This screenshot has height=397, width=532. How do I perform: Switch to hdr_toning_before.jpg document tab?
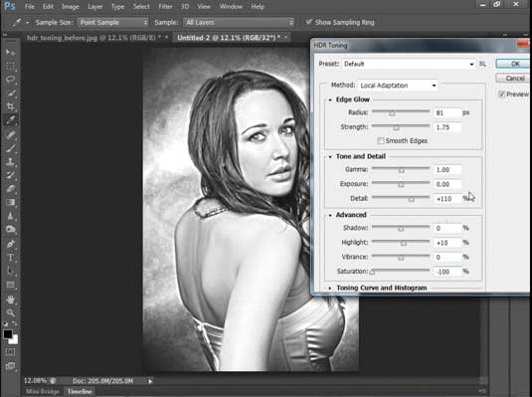[93, 38]
